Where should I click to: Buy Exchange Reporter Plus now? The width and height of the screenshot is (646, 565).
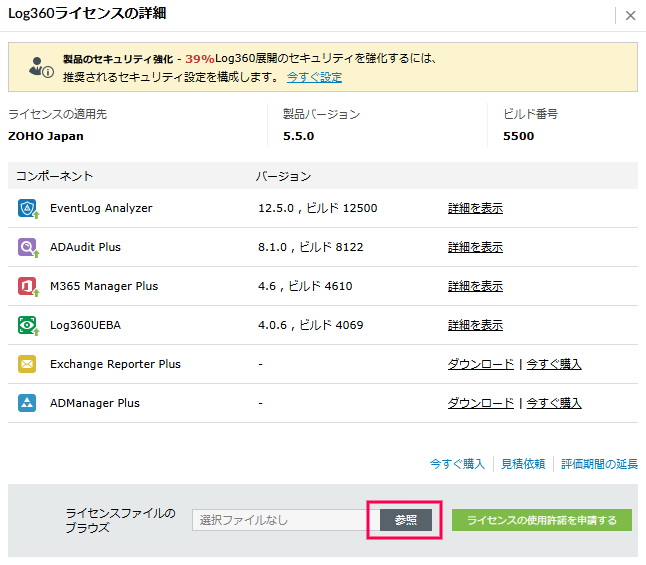click(x=554, y=364)
